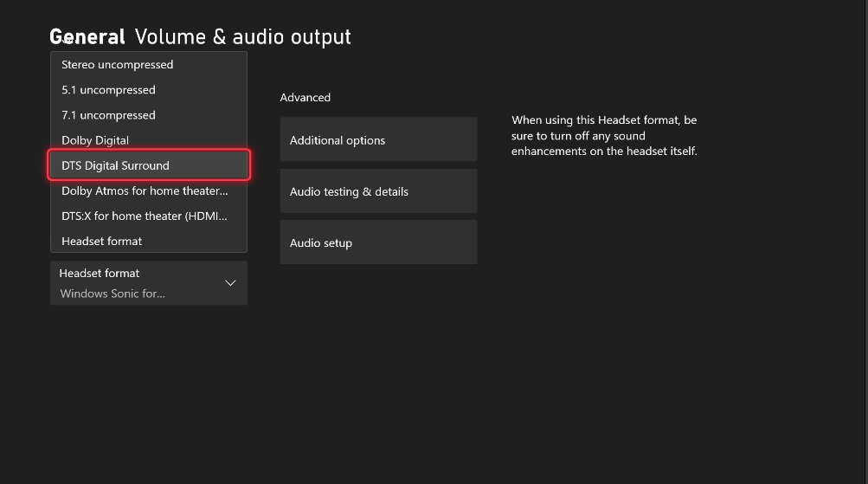Click the blank area beneath Audio setup
This screenshot has height=484, width=868.
pyautogui.click(x=378, y=346)
